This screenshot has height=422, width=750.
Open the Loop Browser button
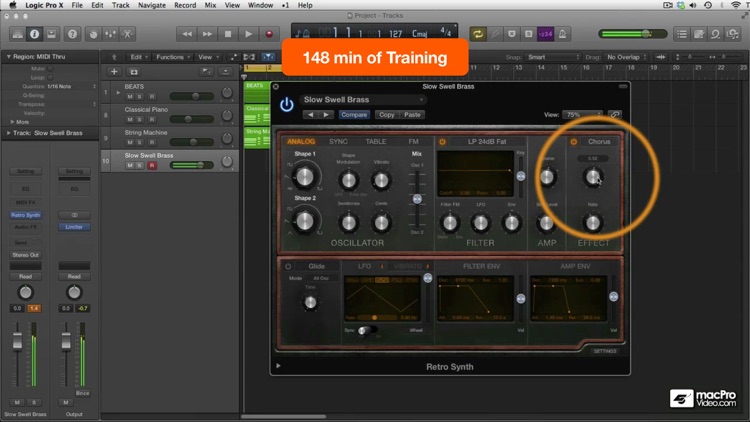pos(716,34)
